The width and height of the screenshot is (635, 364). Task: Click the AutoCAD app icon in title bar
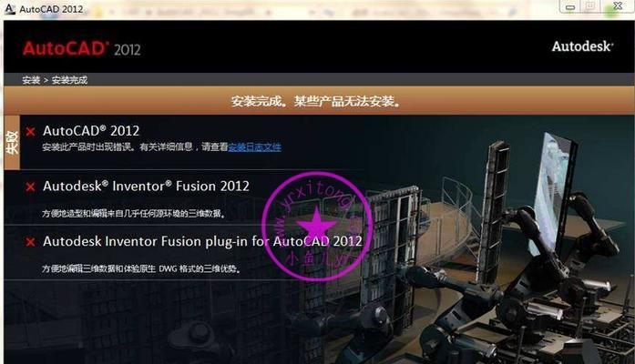point(10,8)
